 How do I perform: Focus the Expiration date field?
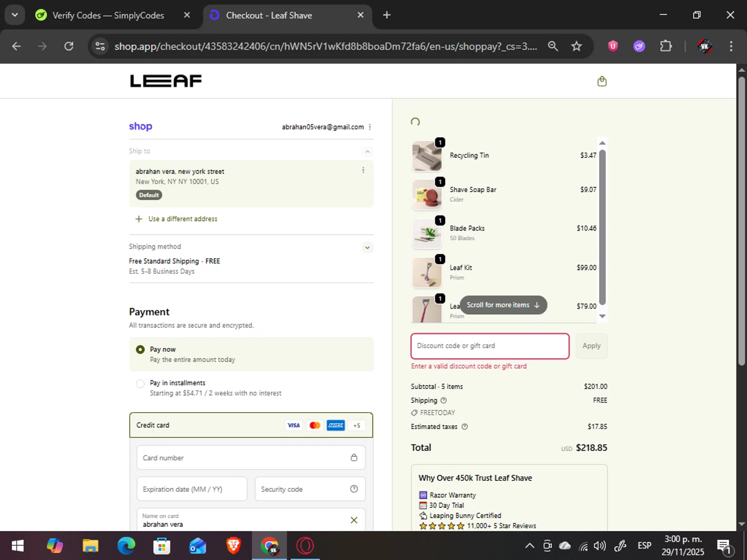point(192,489)
